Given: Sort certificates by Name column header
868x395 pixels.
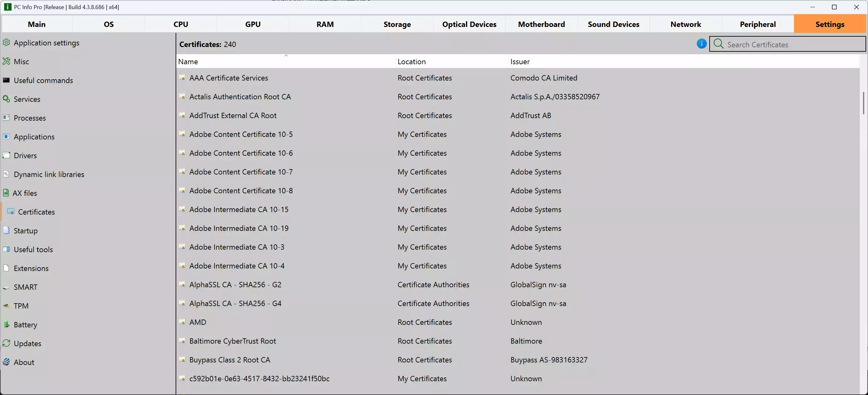Looking at the screenshot, I should 286,61.
